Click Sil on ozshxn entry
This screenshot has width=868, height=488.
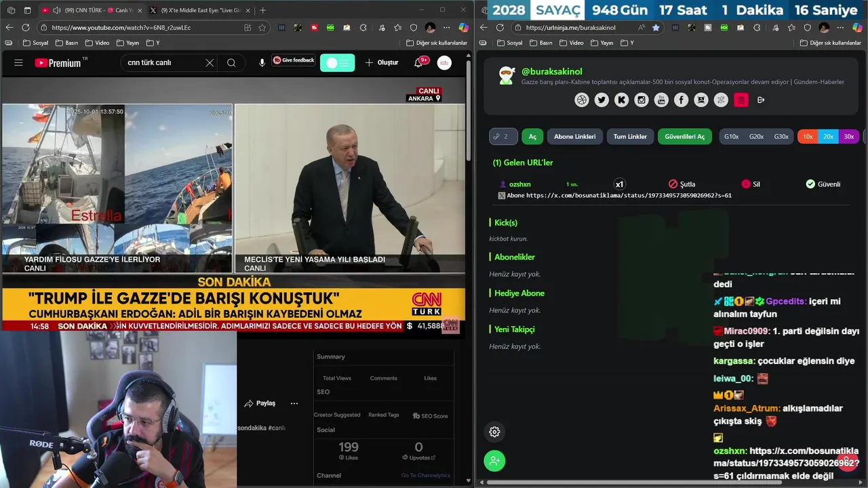point(751,184)
